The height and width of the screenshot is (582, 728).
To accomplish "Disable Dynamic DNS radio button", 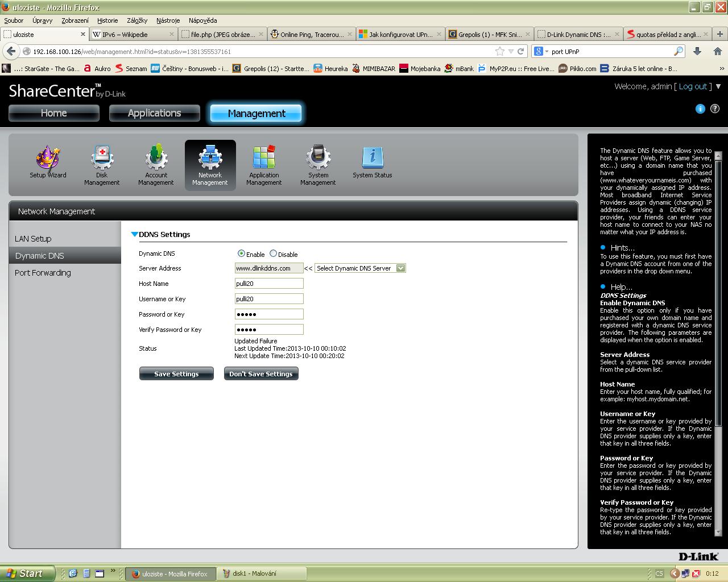I will [x=273, y=253].
